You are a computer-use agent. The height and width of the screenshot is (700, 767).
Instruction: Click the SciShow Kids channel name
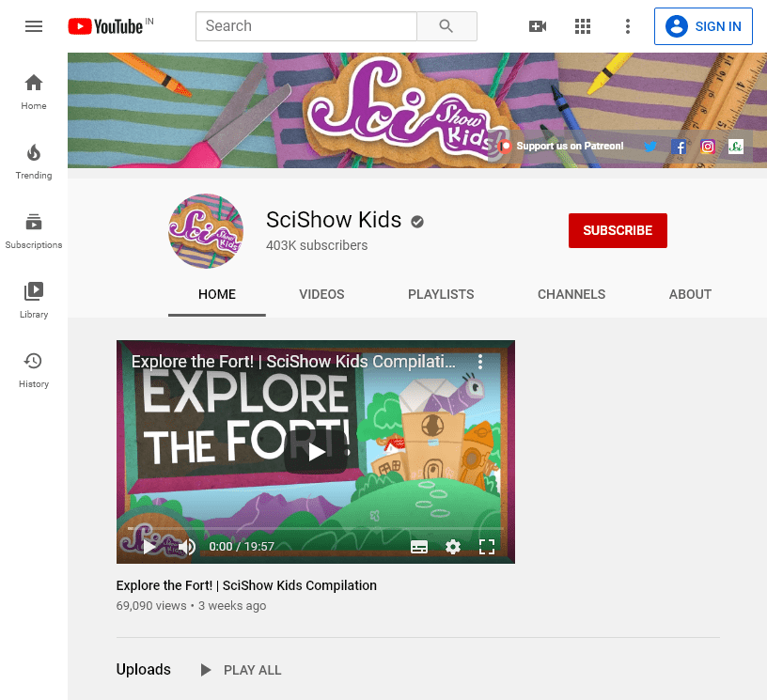click(x=334, y=220)
